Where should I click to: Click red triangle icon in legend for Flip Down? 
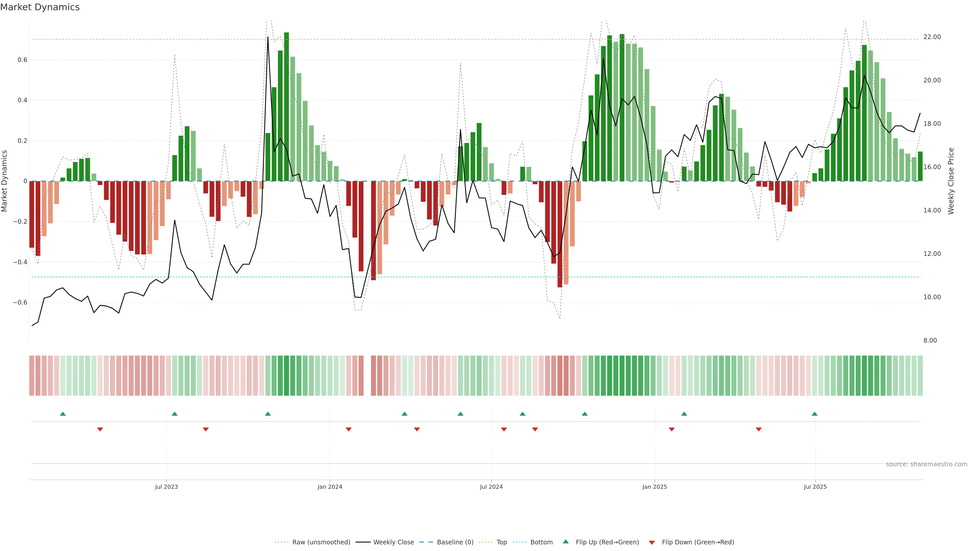coord(652,542)
